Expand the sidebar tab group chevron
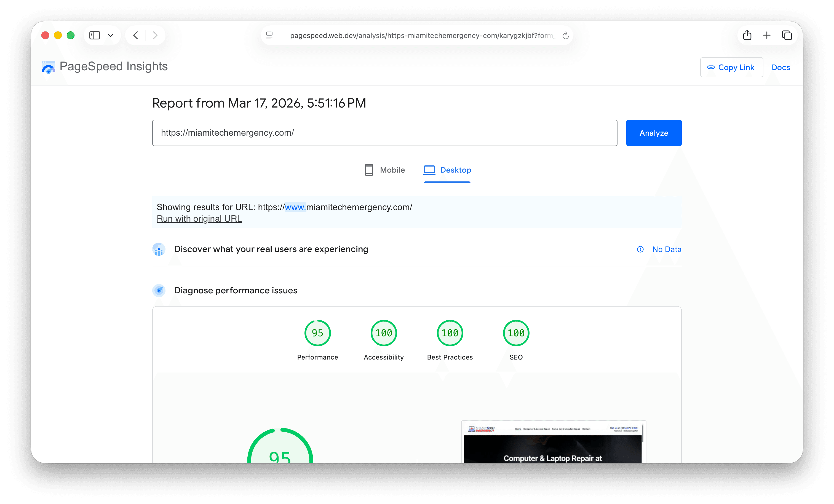This screenshot has width=834, height=504. tap(111, 35)
